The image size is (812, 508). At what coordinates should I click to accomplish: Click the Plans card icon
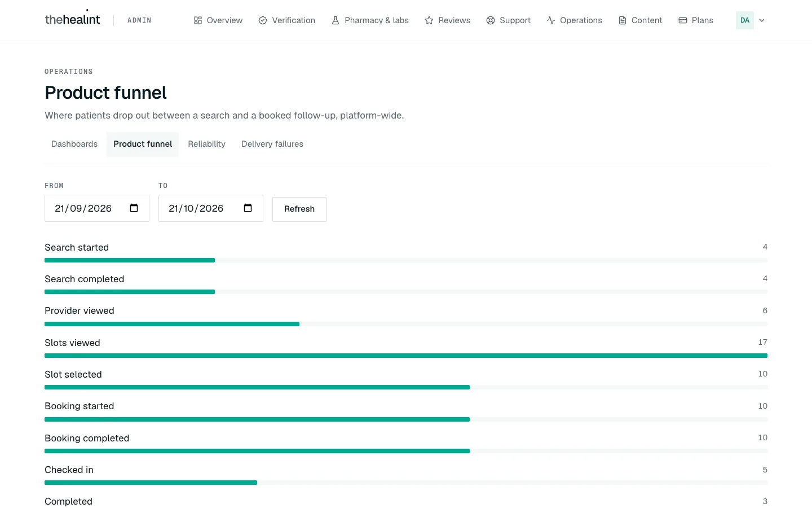pyautogui.click(x=683, y=20)
